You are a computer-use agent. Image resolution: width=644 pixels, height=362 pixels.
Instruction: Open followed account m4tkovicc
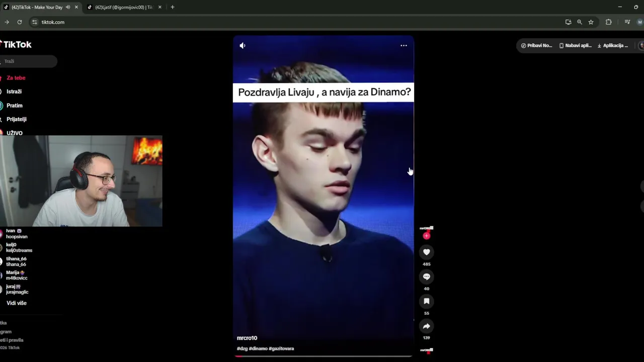(16, 275)
